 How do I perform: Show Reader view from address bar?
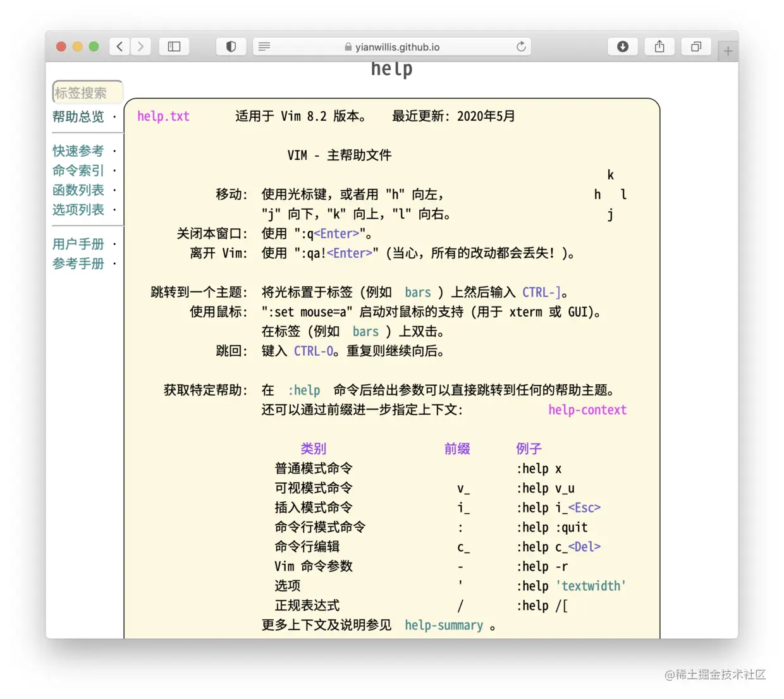pyautogui.click(x=264, y=47)
